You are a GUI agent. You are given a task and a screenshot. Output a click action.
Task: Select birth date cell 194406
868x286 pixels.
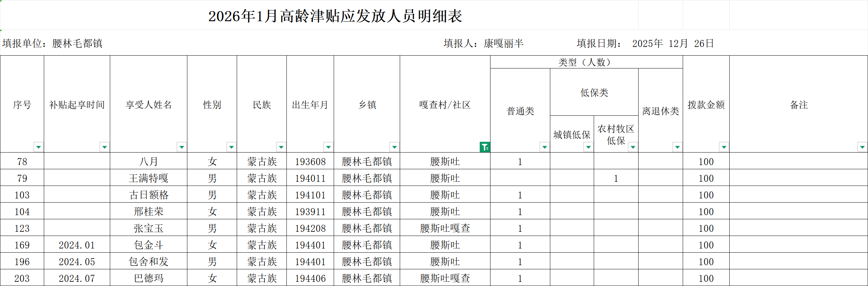[x=310, y=278]
